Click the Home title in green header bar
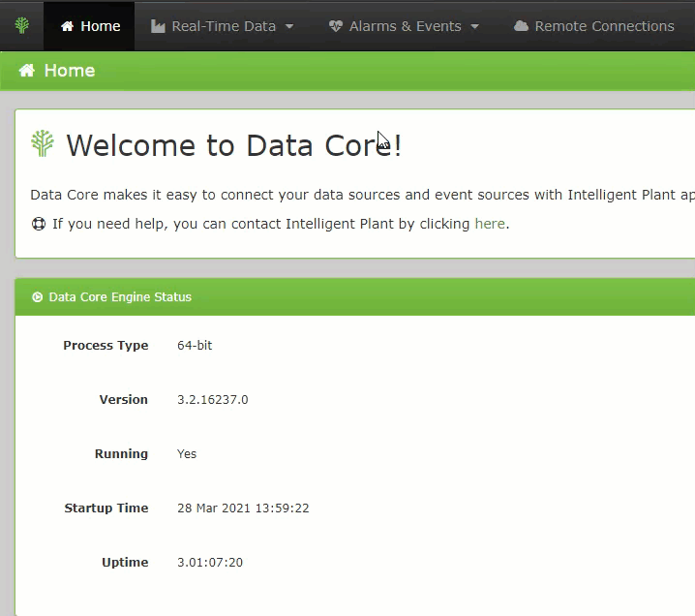695x616 pixels. (70, 71)
